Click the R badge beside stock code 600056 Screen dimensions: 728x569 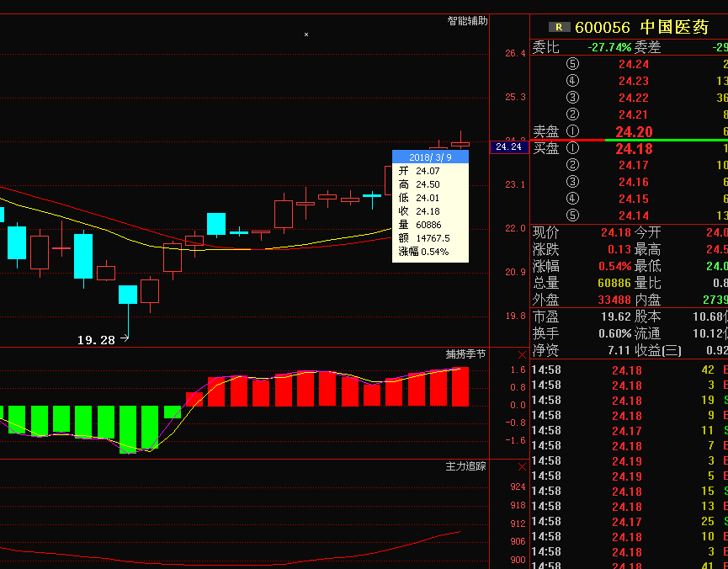coord(558,27)
